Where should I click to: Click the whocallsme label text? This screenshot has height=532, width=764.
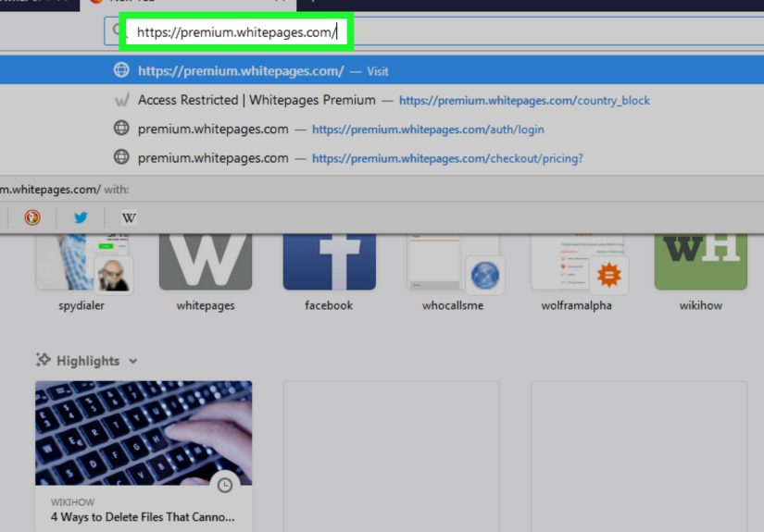453,305
